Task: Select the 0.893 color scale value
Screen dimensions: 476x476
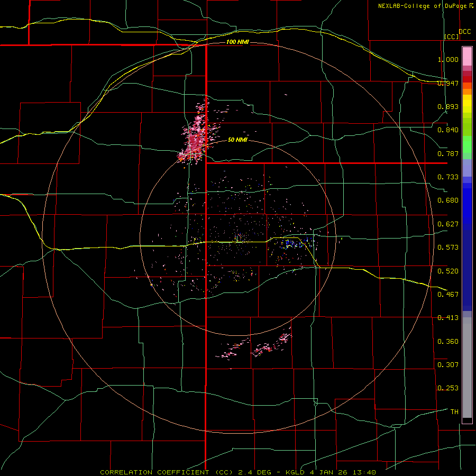Action: tap(448, 106)
